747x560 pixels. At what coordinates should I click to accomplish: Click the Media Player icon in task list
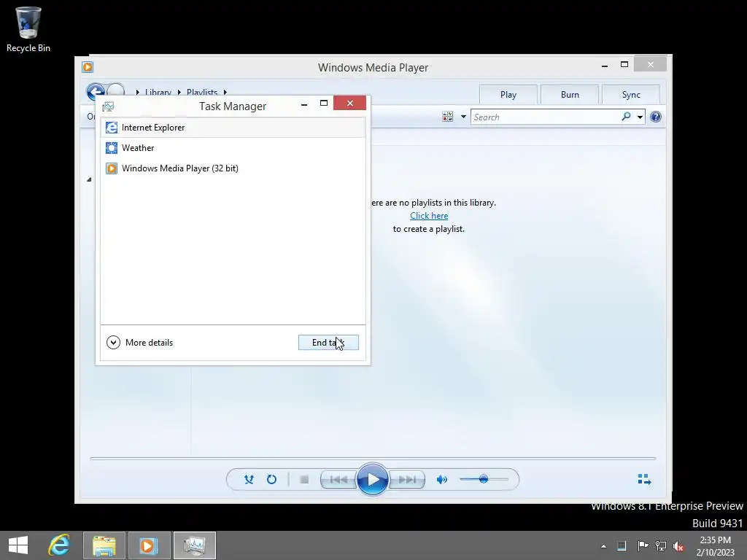(112, 168)
